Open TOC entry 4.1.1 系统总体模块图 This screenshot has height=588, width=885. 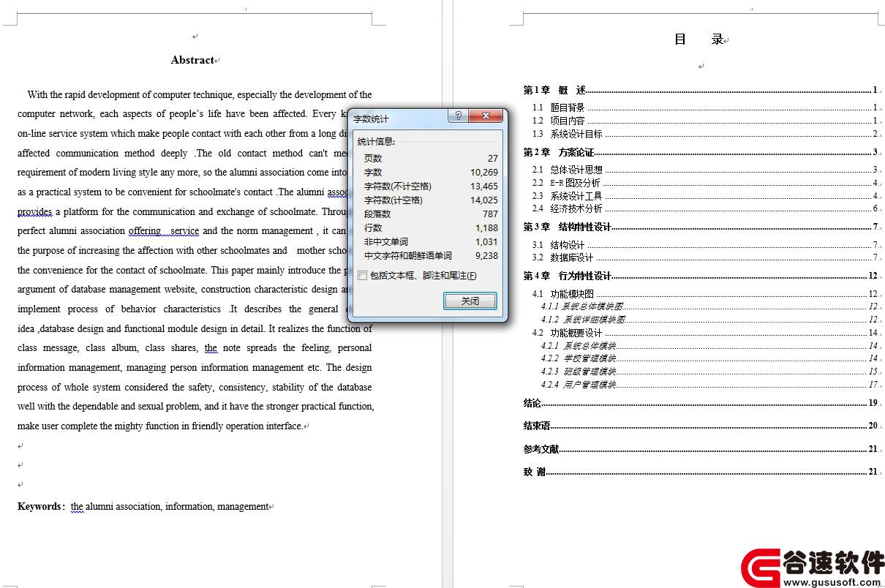pyautogui.click(x=709, y=306)
